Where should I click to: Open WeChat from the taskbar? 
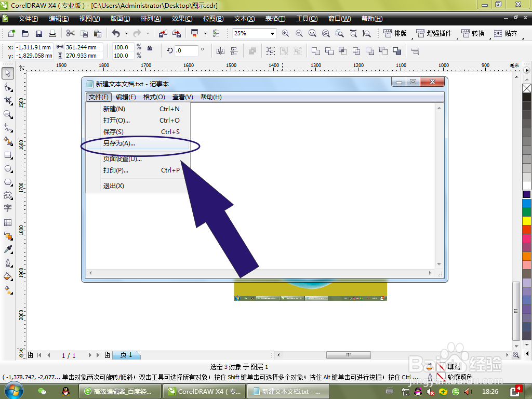[x=42, y=391]
